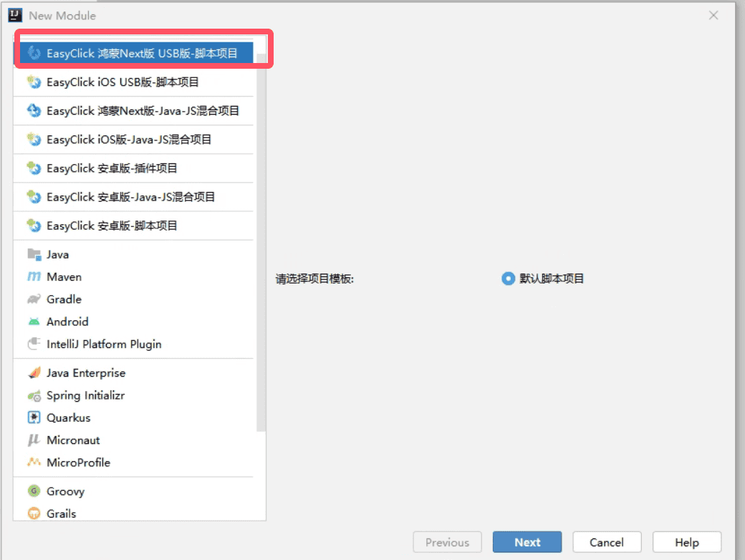Viewport: 745px width, 560px height.
Task: Click the Android robot icon
Action: pyautogui.click(x=34, y=322)
